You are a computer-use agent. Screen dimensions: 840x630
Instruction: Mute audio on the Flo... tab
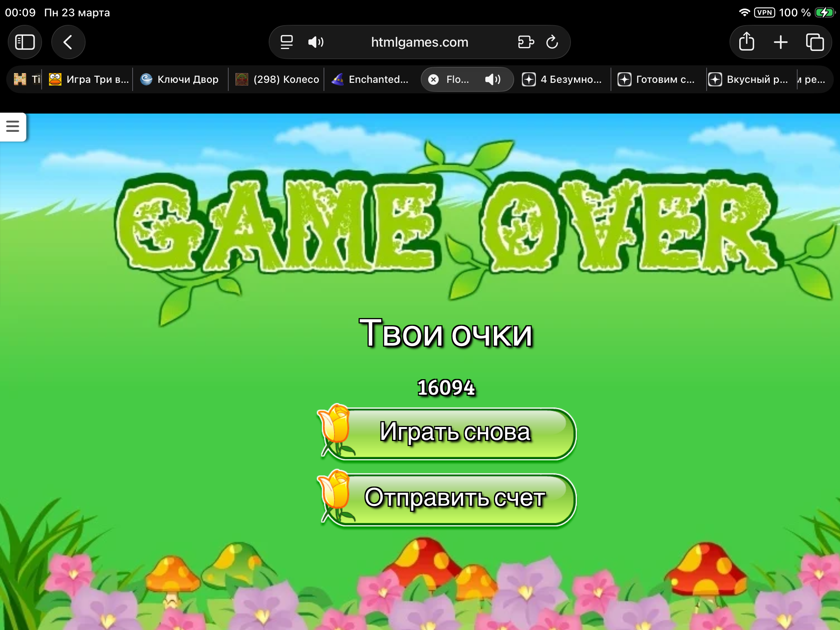pyautogui.click(x=492, y=79)
